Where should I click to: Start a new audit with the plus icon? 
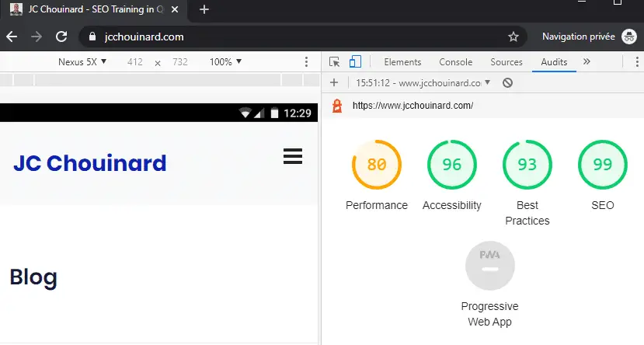334,83
